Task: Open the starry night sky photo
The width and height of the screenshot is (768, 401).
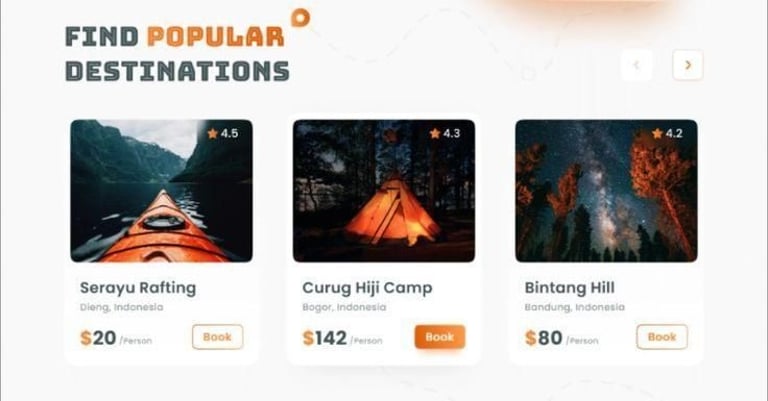Action: 606,191
